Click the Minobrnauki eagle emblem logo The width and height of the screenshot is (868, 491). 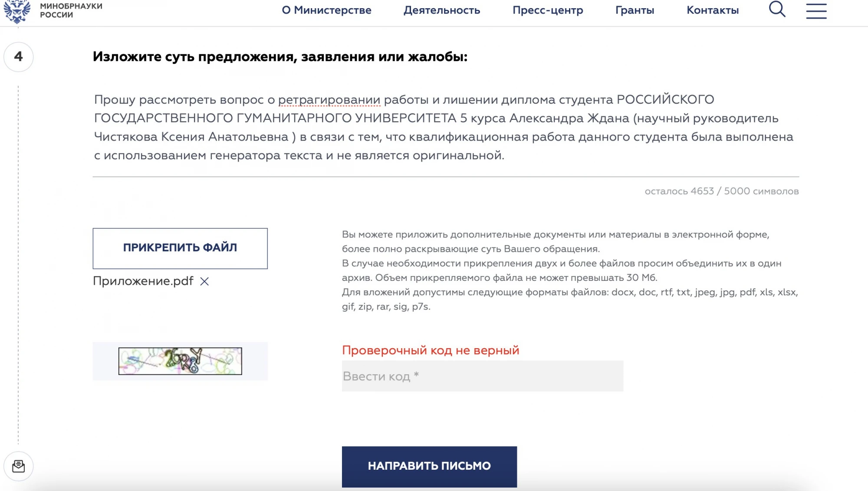pyautogui.click(x=17, y=11)
